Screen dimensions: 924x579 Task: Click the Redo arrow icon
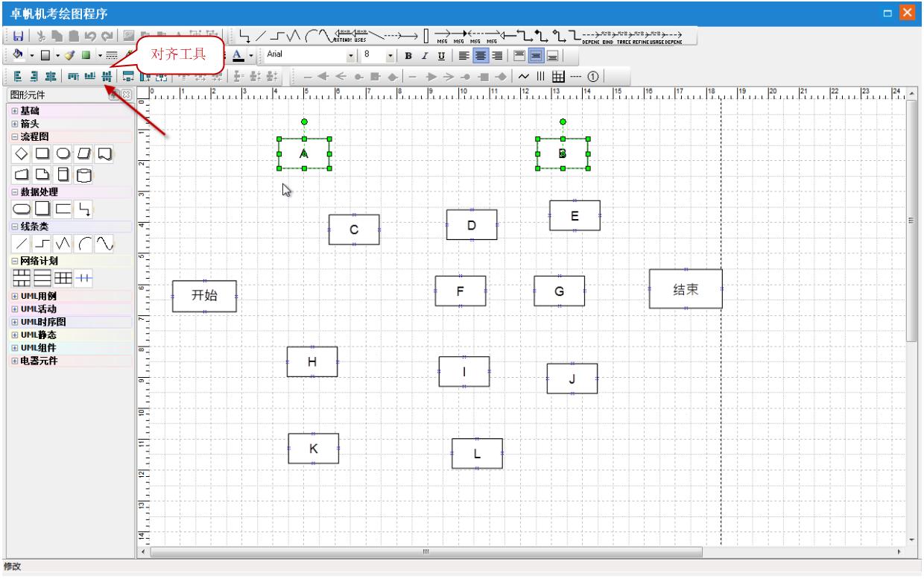pyautogui.click(x=107, y=36)
